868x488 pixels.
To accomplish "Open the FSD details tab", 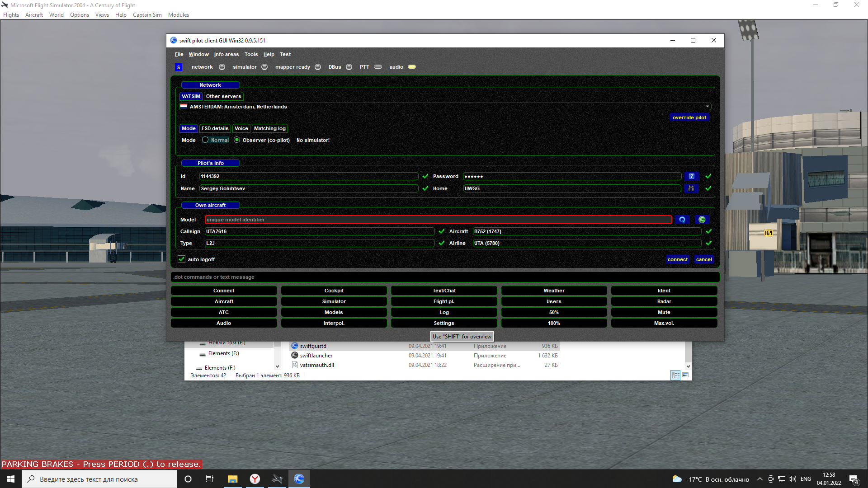I will 215,128.
